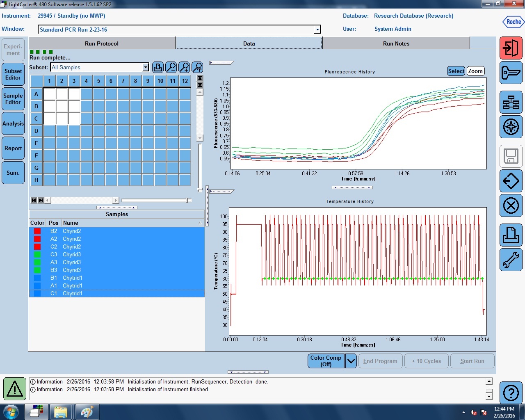Image resolution: width=525 pixels, height=420 pixels.
Task: Collapse the fluorescence chart panel handle
Action: click(x=221, y=63)
